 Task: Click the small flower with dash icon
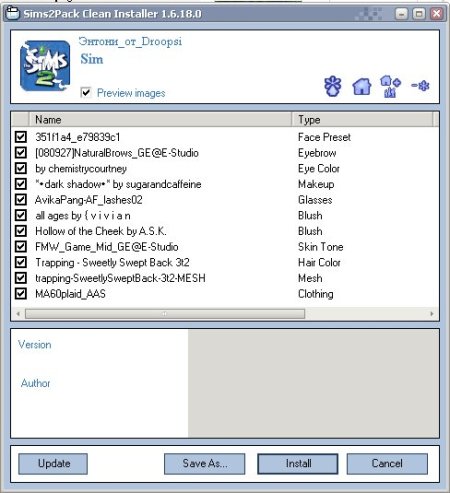(x=420, y=86)
